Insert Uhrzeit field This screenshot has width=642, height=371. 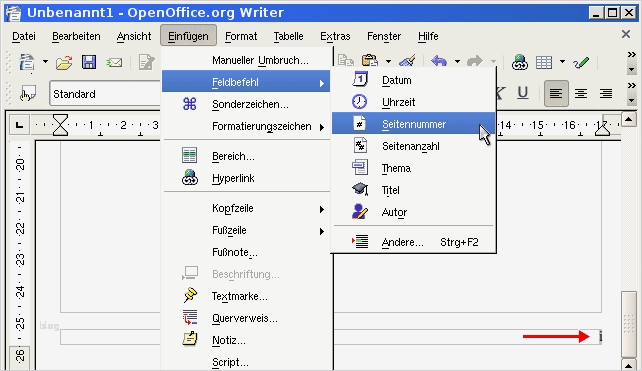click(x=414, y=102)
